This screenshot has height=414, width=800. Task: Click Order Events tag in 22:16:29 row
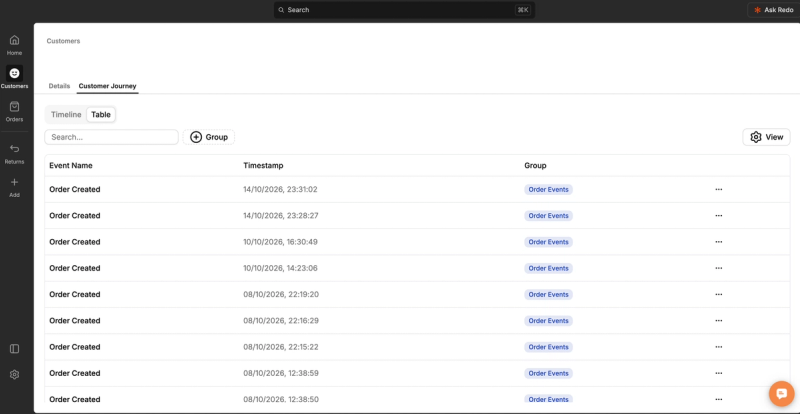[x=548, y=321]
